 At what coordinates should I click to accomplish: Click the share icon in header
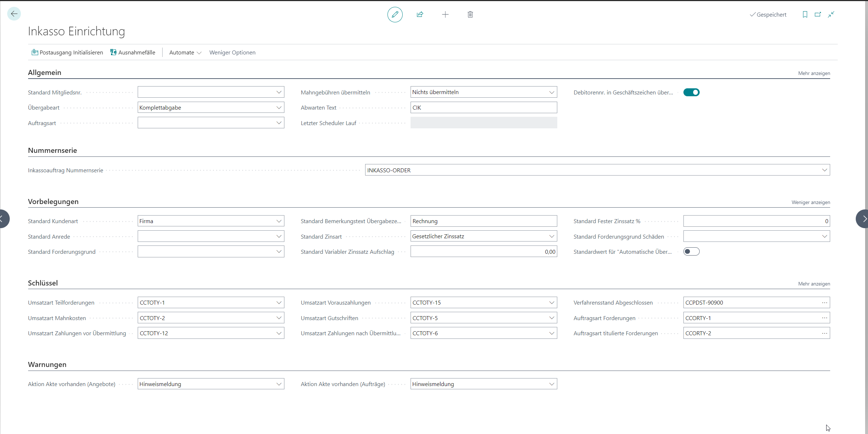pyautogui.click(x=420, y=14)
